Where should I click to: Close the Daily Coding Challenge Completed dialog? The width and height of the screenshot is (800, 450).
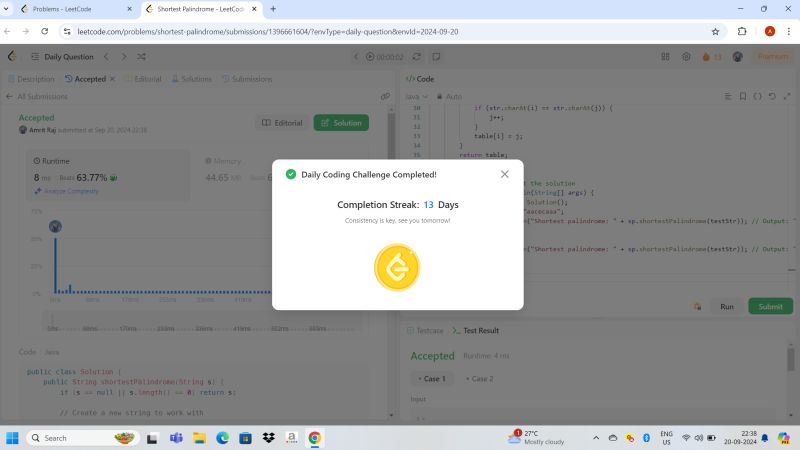pyautogui.click(x=504, y=174)
